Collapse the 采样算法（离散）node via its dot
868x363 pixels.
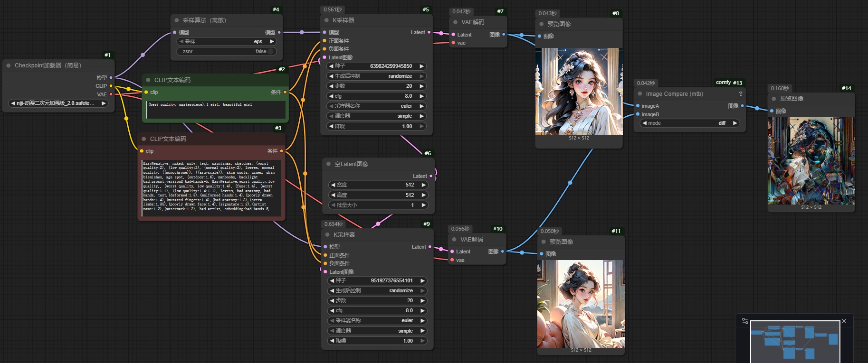pyautogui.click(x=177, y=20)
